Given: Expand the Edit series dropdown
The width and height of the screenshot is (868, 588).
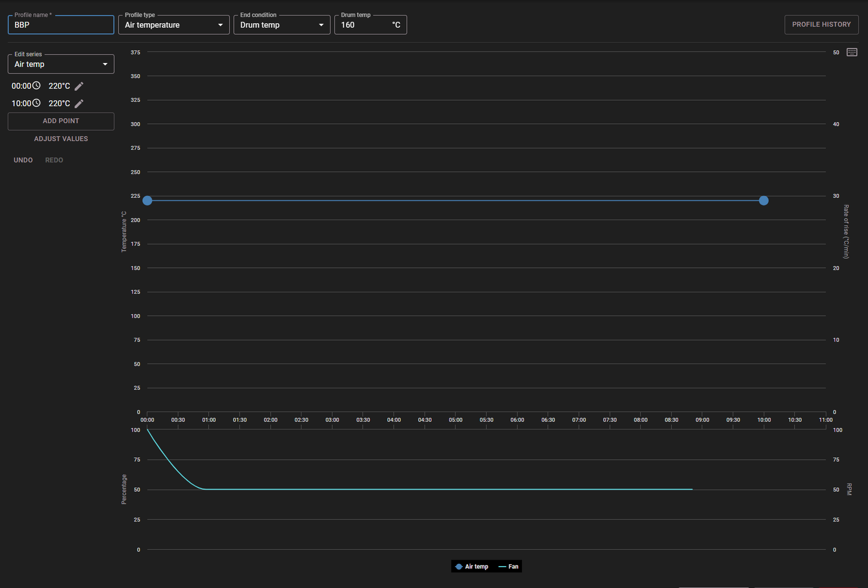Looking at the screenshot, I should (61, 64).
